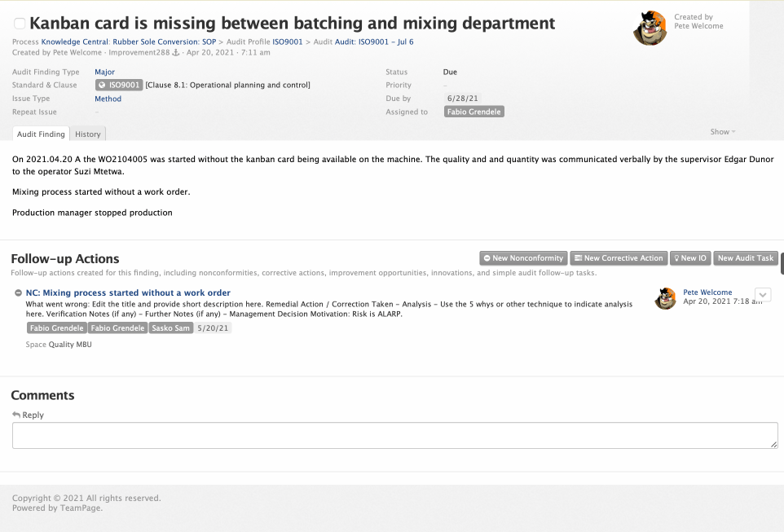Click the Major audit finding type link
The height and width of the screenshot is (532, 784).
coord(104,73)
